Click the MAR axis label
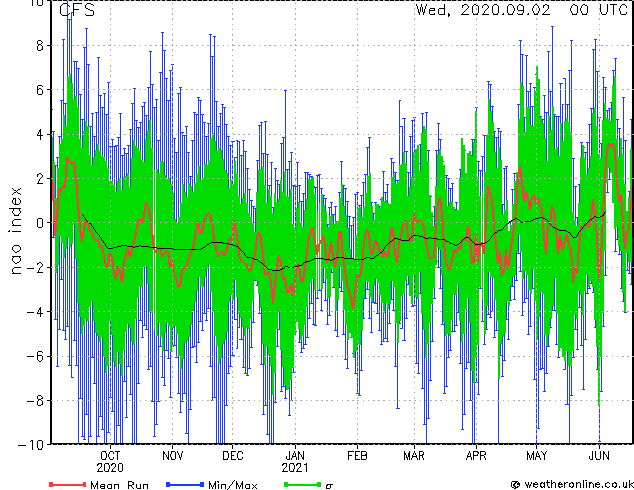The width and height of the screenshot is (634, 490). pos(414,456)
